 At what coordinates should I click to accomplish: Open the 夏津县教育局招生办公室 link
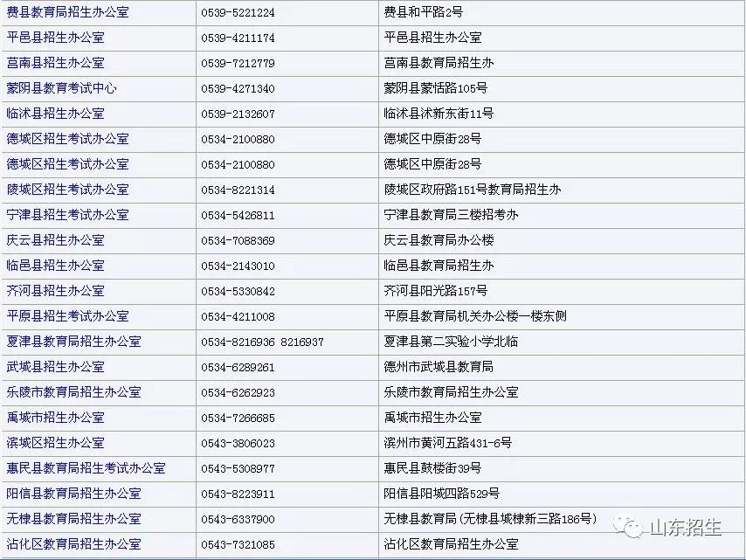tap(73, 341)
